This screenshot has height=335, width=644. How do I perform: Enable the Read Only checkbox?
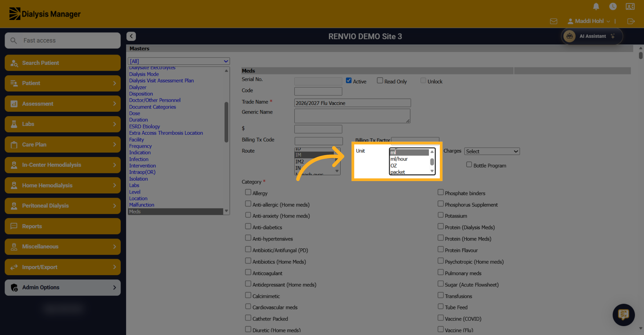click(380, 81)
